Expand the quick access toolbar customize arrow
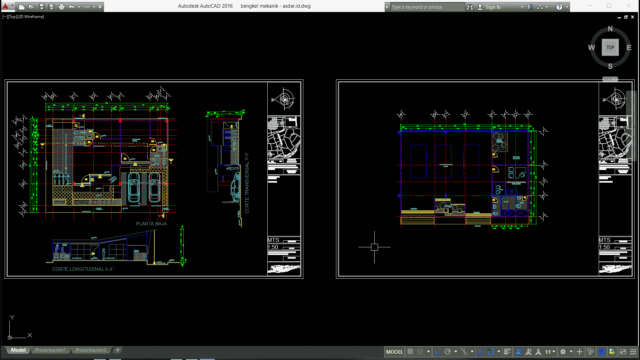Screen dimensions: 640x360 tap(100, 7)
